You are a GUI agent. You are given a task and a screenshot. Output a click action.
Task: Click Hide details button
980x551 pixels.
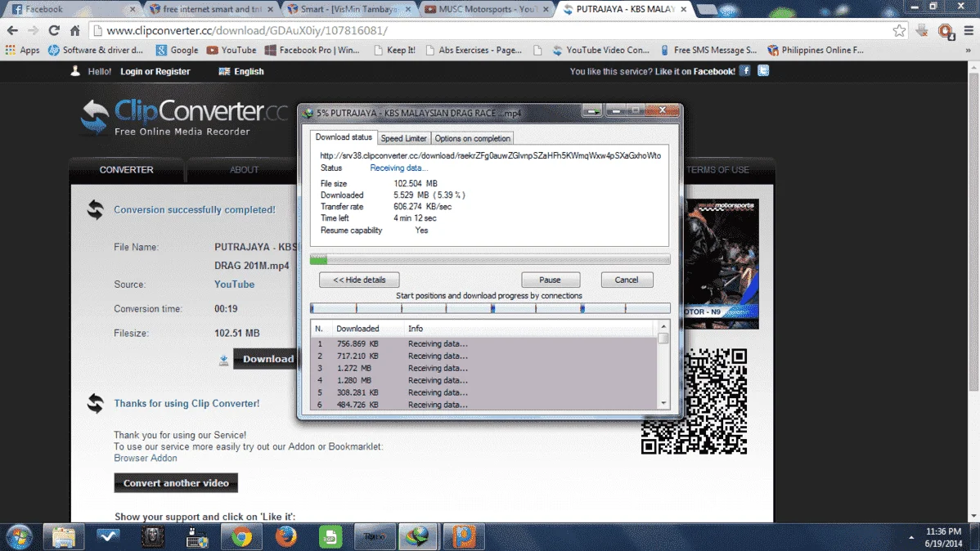(359, 280)
